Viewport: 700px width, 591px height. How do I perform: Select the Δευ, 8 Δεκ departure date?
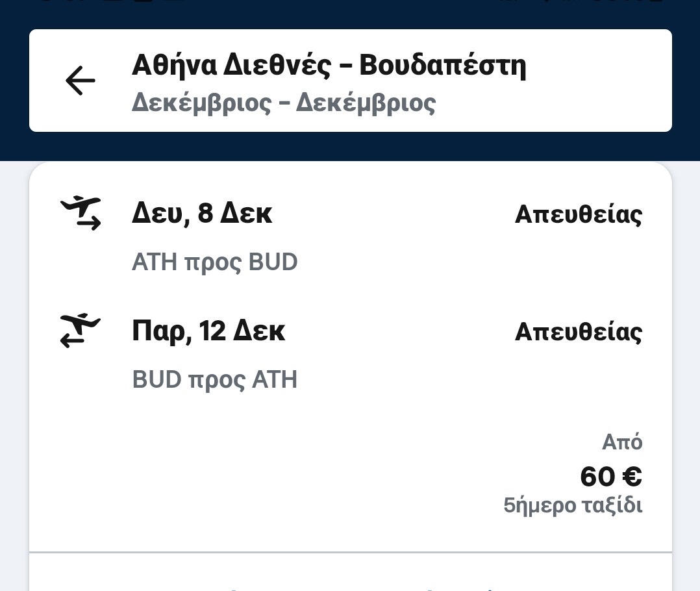pyautogui.click(x=202, y=213)
